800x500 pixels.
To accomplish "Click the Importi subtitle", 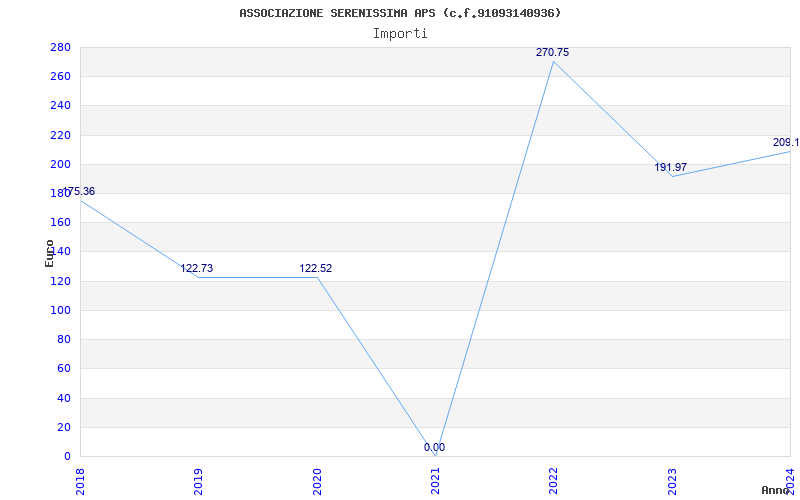I will click(x=400, y=34).
